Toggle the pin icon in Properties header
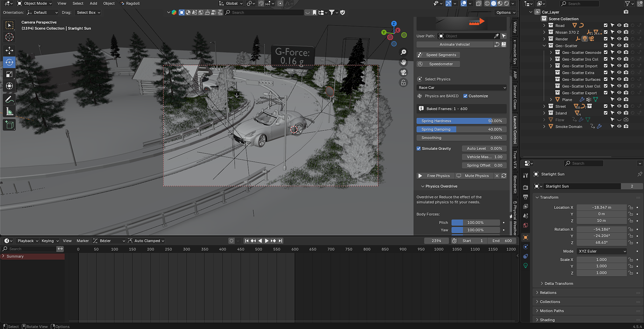This screenshot has height=329, width=644. (639, 174)
